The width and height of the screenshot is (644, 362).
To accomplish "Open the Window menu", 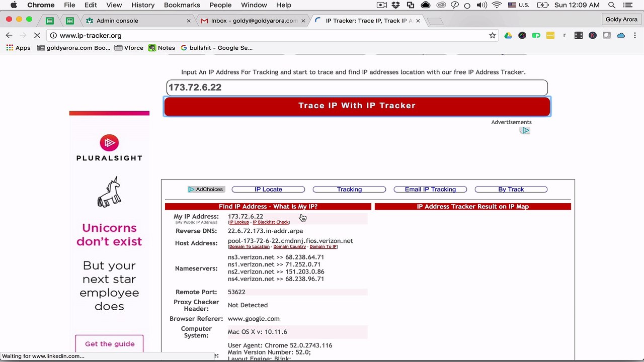I will [254, 5].
